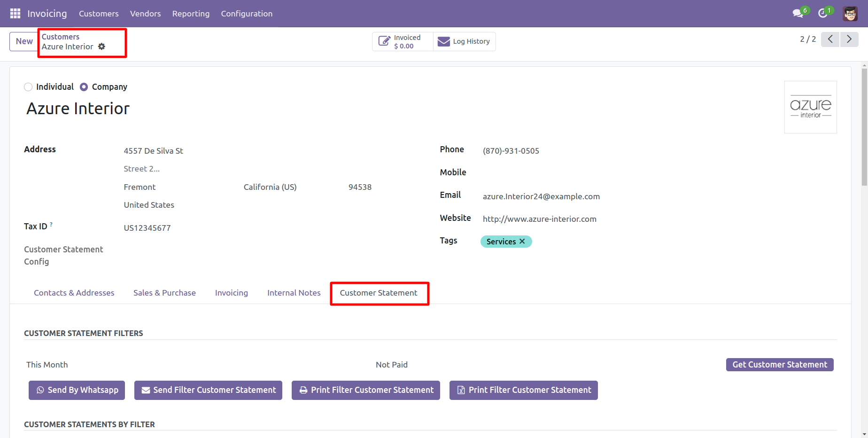Image resolution: width=868 pixels, height=438 pixels.
Task: Click the empty Mobile field
Action: coord(659,172)
